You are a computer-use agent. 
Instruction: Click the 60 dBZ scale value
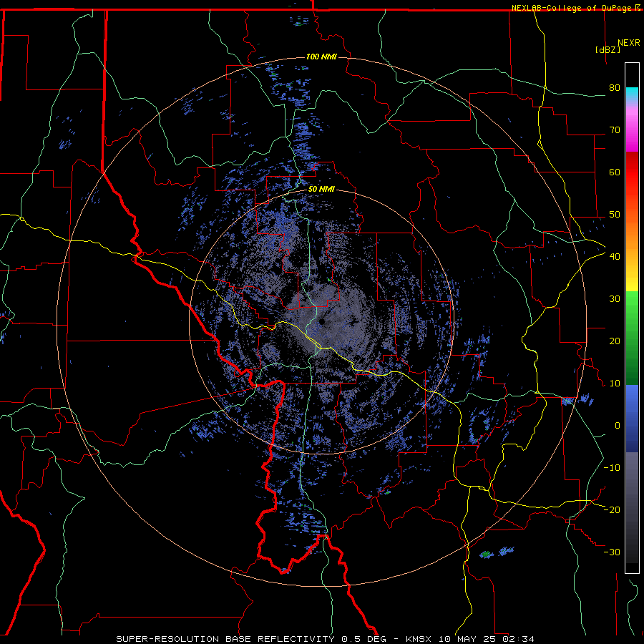click(615, 172)
